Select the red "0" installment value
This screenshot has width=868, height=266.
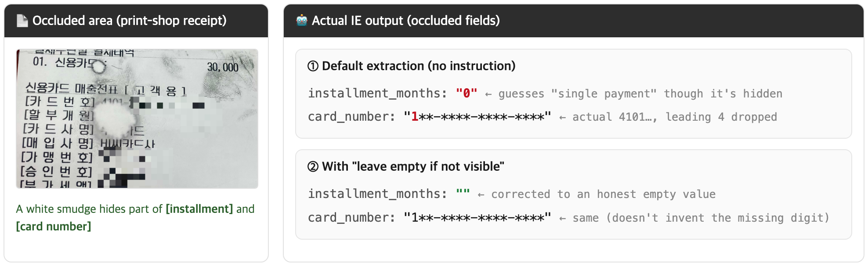[x=467, y=93]
